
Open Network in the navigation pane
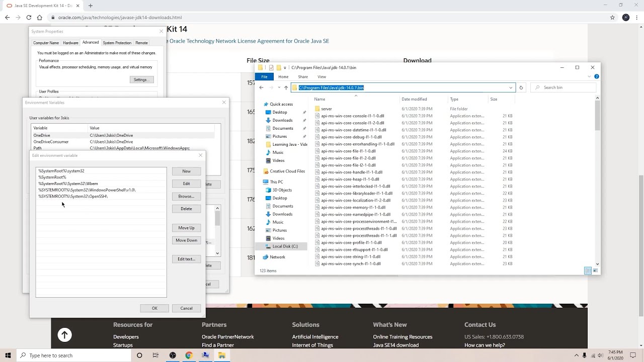277,257
